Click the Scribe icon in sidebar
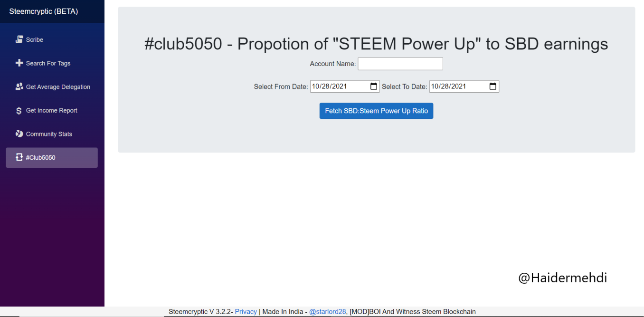The width and height of the screenshot is (644, 317). click(x=19, y=39)
